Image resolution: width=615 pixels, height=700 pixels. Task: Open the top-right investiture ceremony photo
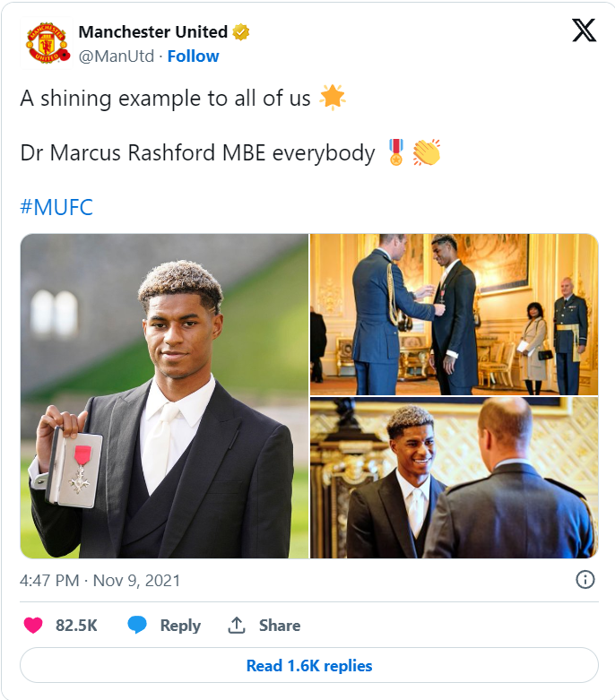click(x=454, y=315)
